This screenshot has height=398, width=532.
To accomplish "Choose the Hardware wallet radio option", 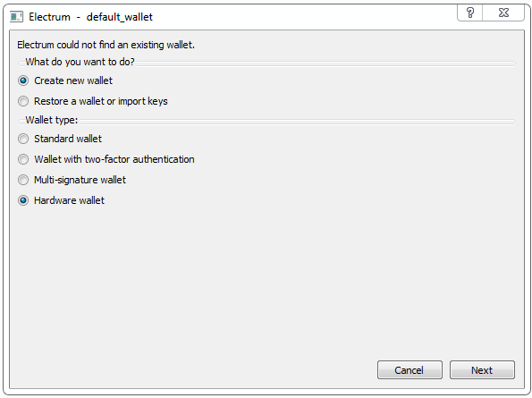I will point(23,200).
